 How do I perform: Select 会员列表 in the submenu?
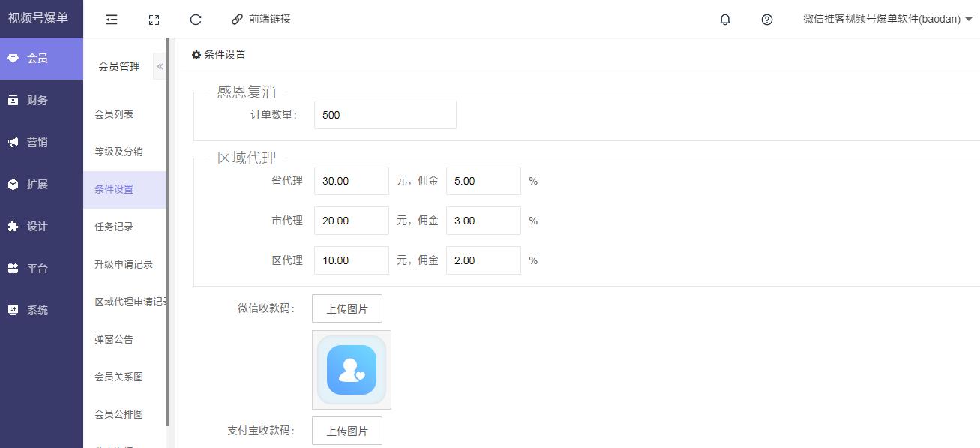[114, 114]
